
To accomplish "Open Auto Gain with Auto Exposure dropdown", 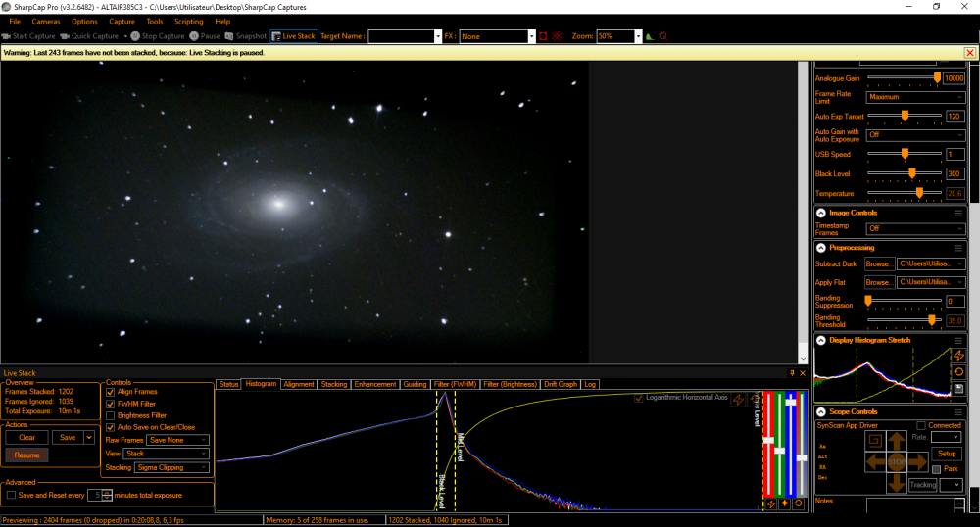I will pos(915,135).
